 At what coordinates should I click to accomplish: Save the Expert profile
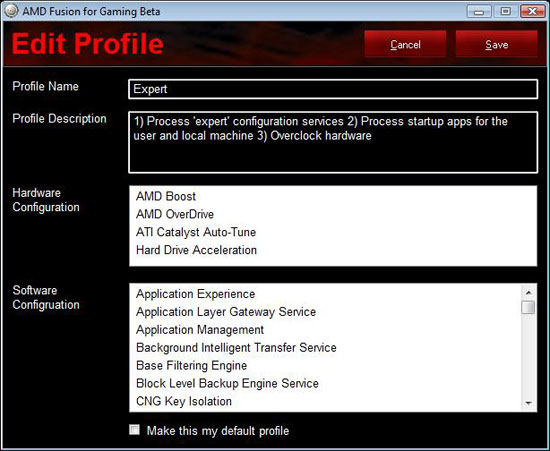click(497, 44)
